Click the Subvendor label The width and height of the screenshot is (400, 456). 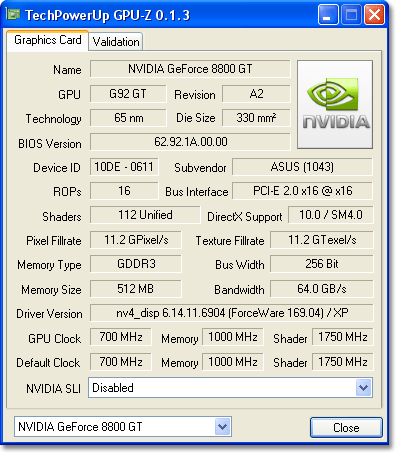tap(200, 168)
